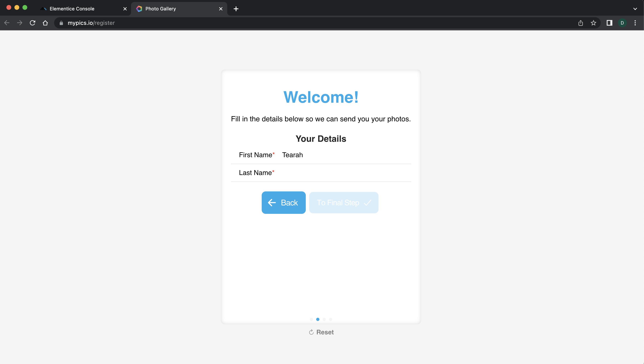The height and width of the screenshot is (364, 644).
Task: Click the Welcome! heading
Action: pyautogui.click(x=321, y=97)
